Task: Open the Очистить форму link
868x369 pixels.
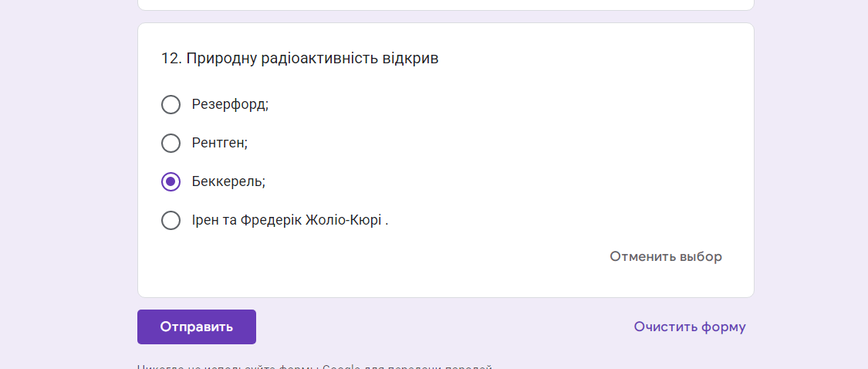Action: (x=690, y=327)
